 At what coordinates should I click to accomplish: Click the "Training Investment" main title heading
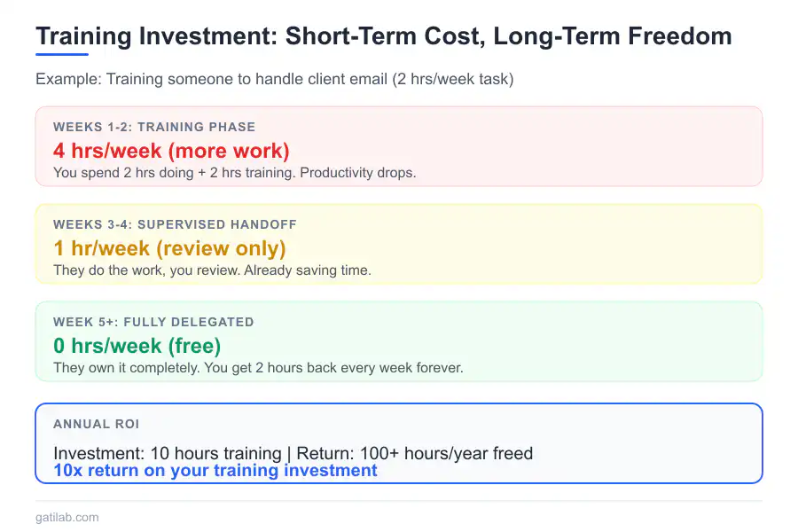coord(383,36)
